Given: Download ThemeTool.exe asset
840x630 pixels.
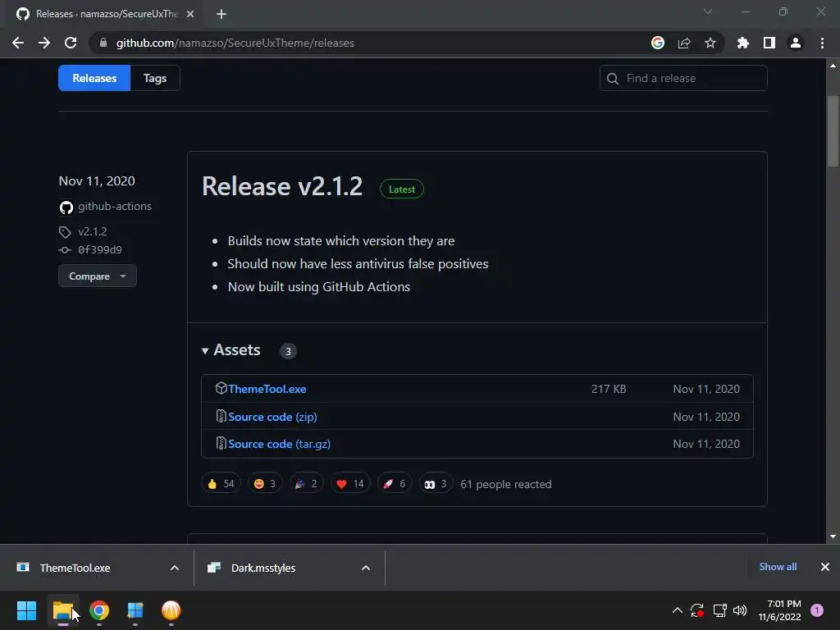Looking at the screenshot, I should click(267, 389).
